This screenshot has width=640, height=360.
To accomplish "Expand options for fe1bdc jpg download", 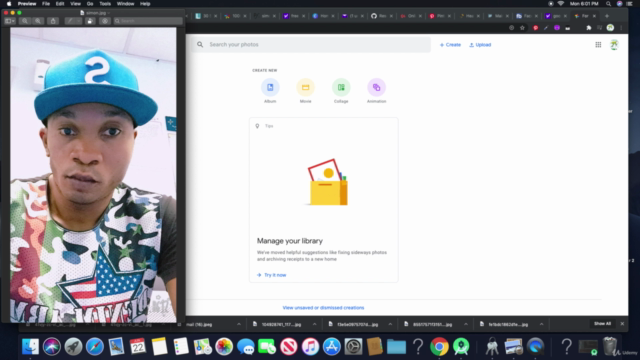I will (x=542, y=324).
